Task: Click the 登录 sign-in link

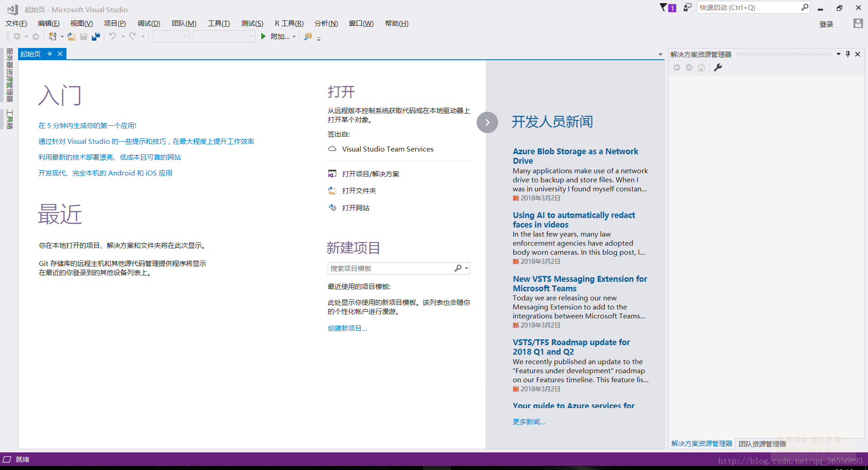Action: click(x=826, y=24)
